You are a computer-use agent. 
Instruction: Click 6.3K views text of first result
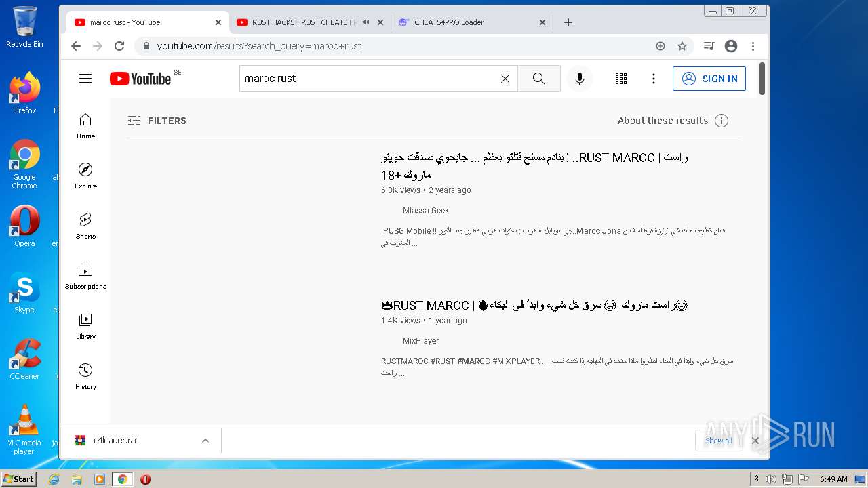point(401,190)
